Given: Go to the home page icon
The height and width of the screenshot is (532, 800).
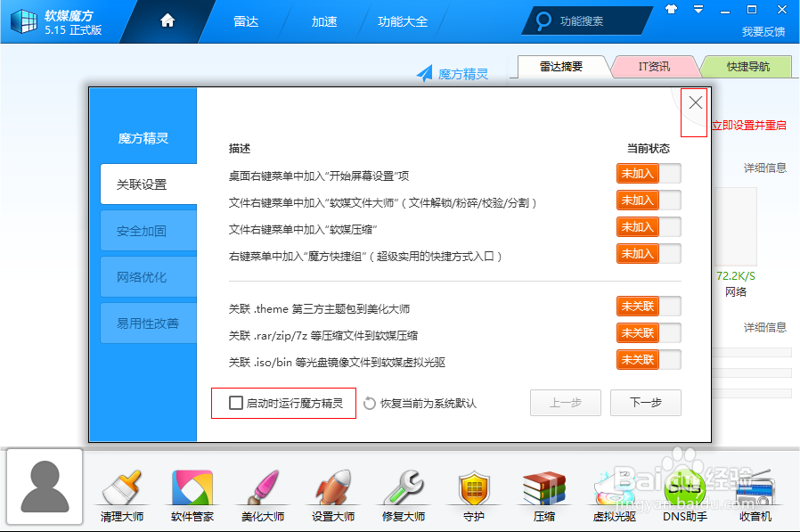Looking at the screenshot, I should pyautogui.click(x=167, y=20).
